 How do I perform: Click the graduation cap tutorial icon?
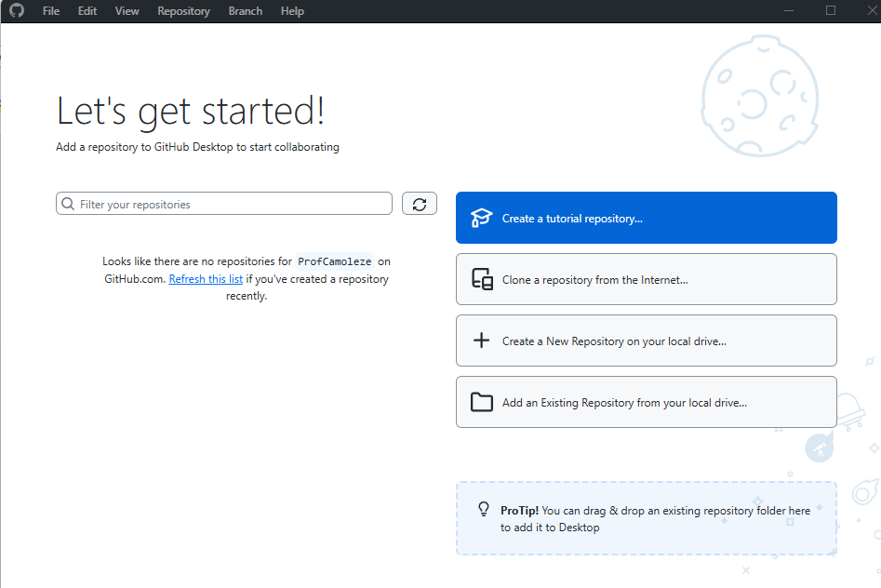click(481, 219)
